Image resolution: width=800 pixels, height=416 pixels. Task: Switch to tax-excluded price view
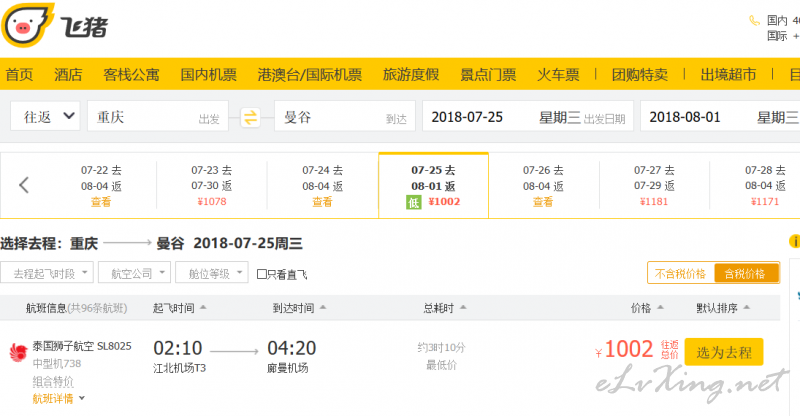tap(681, 274)
